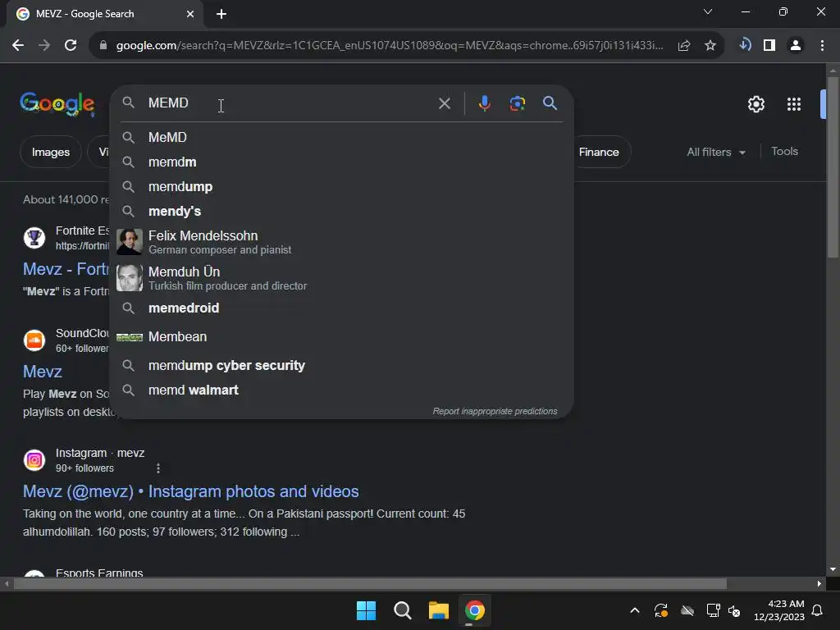
Task: Pick the Felix Mendelssohn suggestion
Action: (342, 242)
